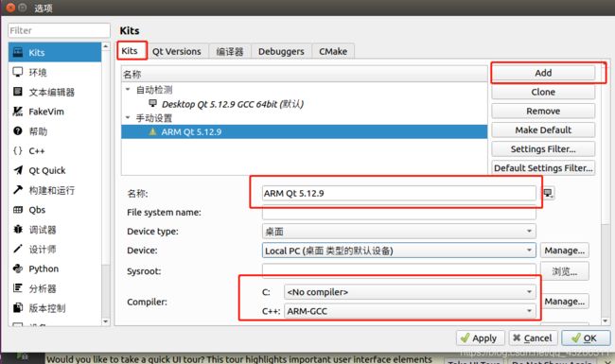The width and height of the screenshot is (615, 364).
Task: Open the Python category icon
Action: [x=18, y=269]
